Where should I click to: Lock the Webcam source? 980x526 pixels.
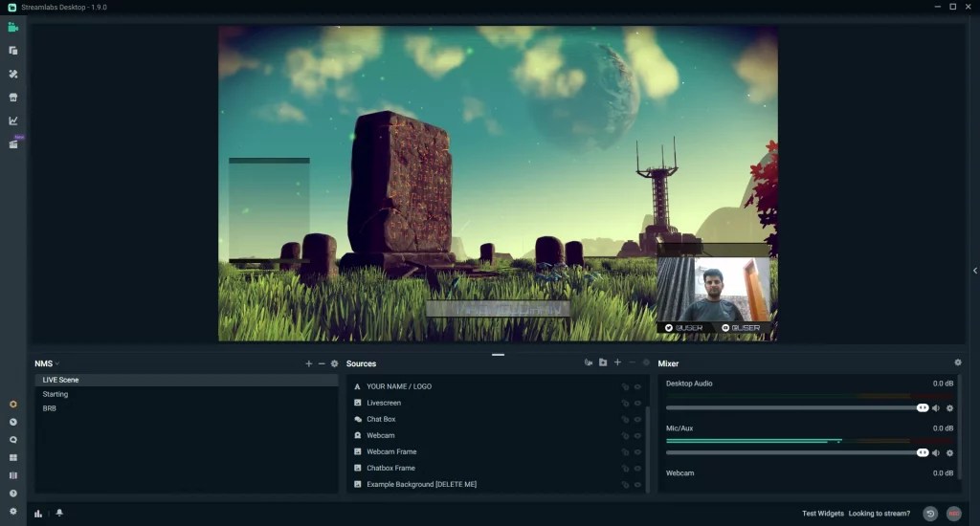coord(625,435)
